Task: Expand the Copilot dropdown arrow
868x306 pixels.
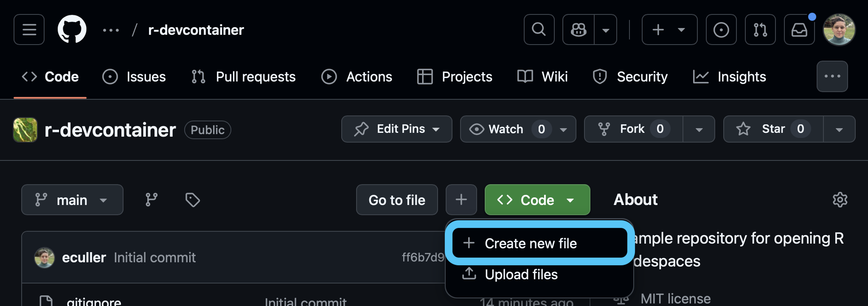Action: 606,30
